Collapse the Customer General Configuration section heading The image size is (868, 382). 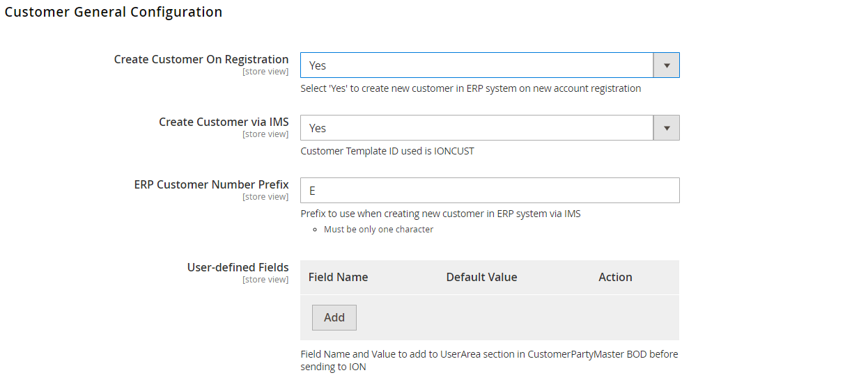pos(114,13)
